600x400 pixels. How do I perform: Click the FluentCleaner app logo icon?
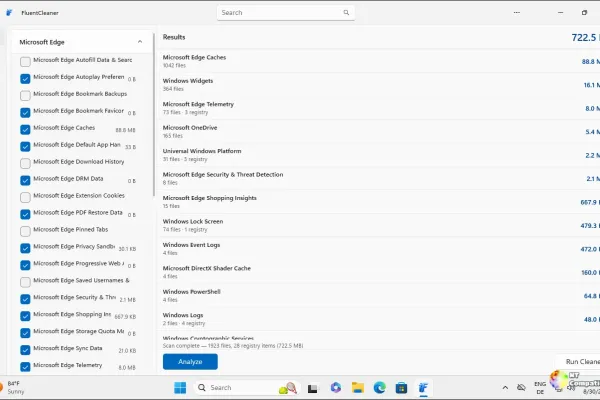click(x=9, y=13)
